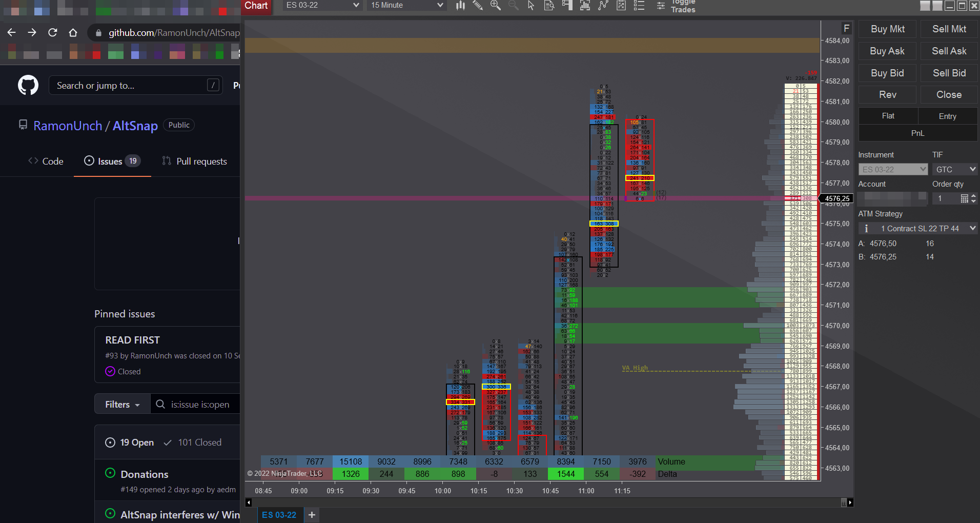The width and height of the screenshot is (980, 523).
Task: Switch to the Code tab
Action: point(46,161)
